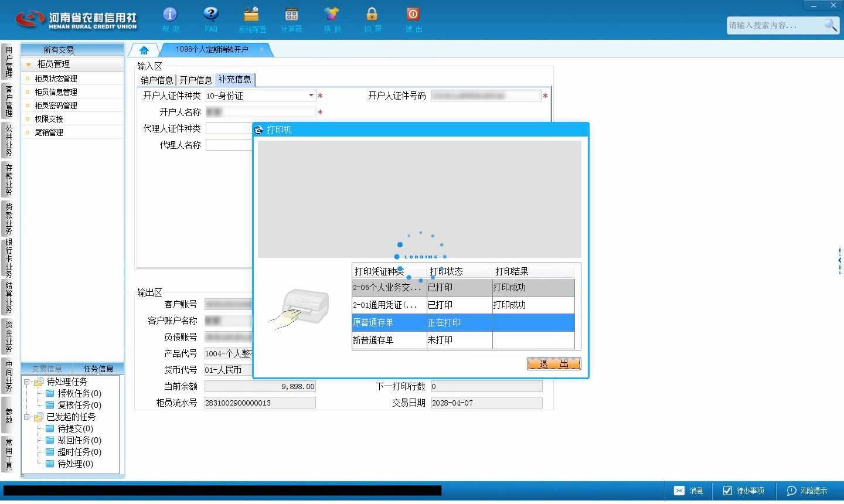Open 柜员状态管理 menu entry

coord(56,79)
